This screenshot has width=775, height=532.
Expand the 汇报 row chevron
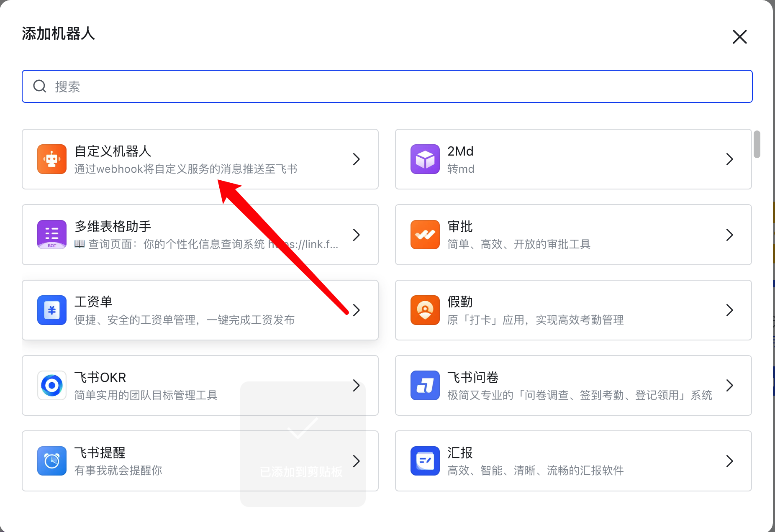pyautogui.click(x=729, y=461)
